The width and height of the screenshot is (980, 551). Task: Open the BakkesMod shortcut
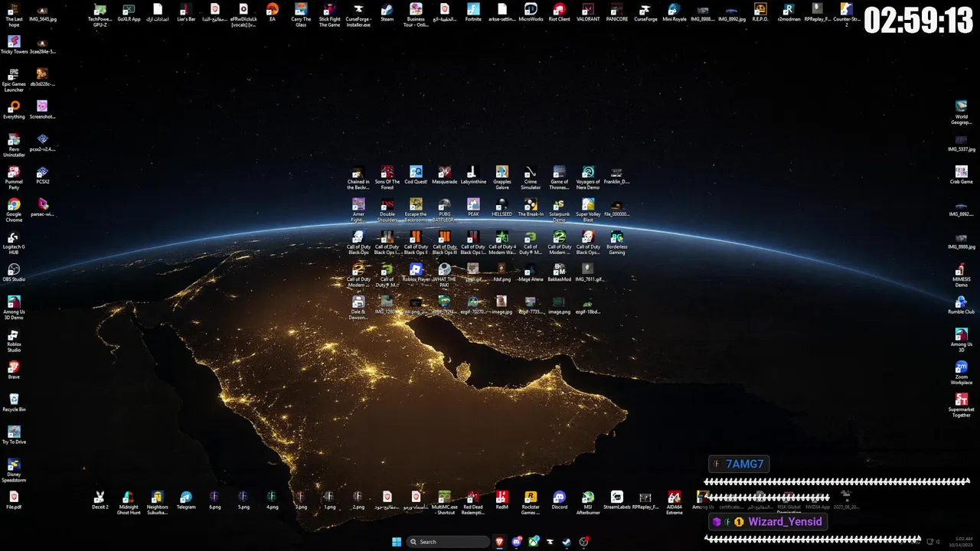pyautogui.click(x=560, y=273)
